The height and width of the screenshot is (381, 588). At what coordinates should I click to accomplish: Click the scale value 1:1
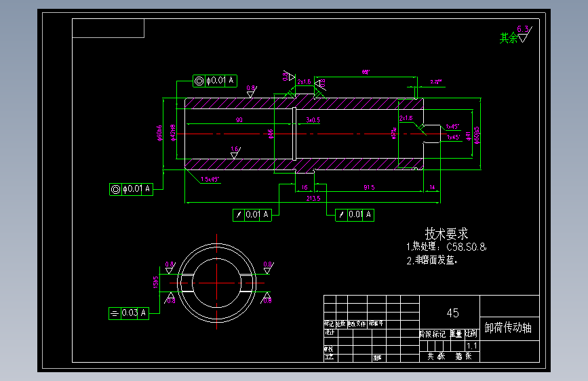(x=472, y=346)
